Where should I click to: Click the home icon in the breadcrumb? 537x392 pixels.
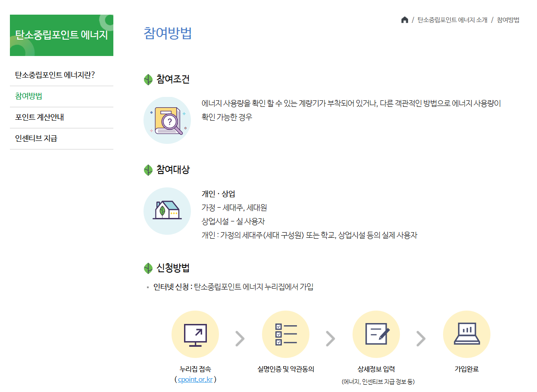point(405,20)
